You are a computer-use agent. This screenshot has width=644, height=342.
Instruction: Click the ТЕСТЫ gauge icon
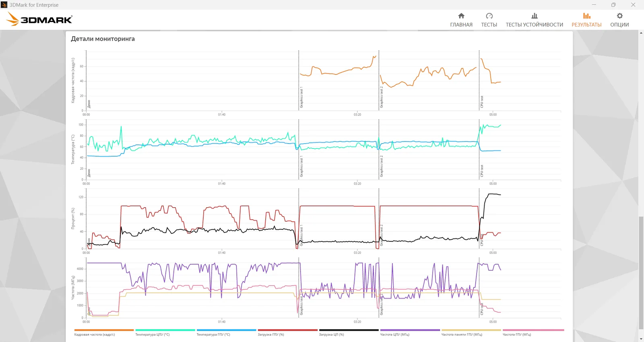pos(489,16)
